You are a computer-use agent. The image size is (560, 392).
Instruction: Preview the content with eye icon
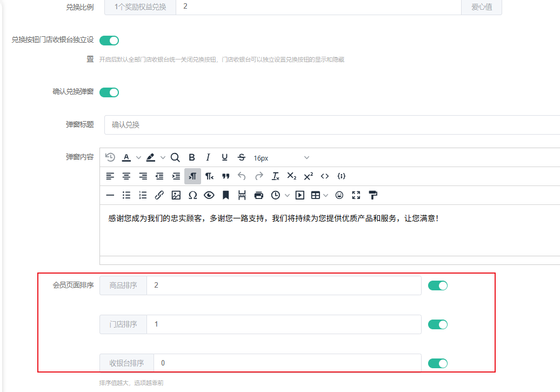(x=209, y=195)
